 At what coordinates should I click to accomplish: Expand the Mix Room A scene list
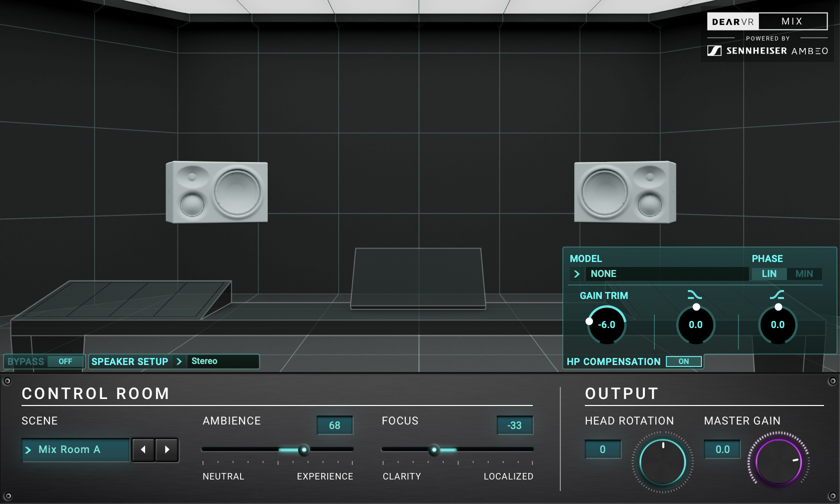pos(76,449)
